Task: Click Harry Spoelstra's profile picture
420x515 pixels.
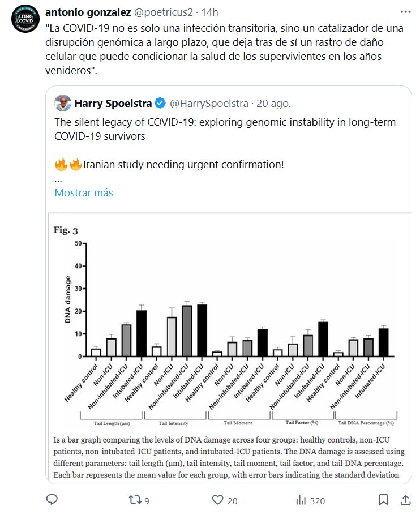Action: pyautogui.click(x=62, y=104)
